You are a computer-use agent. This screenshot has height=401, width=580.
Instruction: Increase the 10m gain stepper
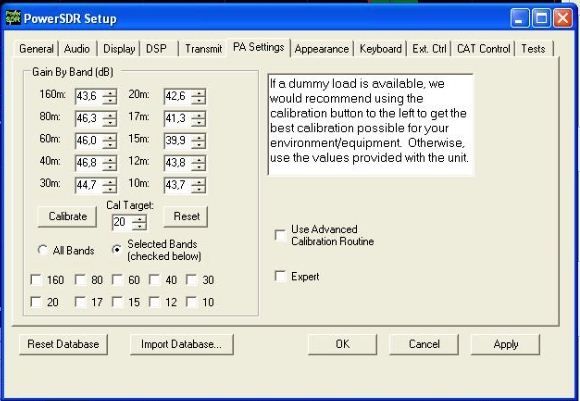click(199, 181)
